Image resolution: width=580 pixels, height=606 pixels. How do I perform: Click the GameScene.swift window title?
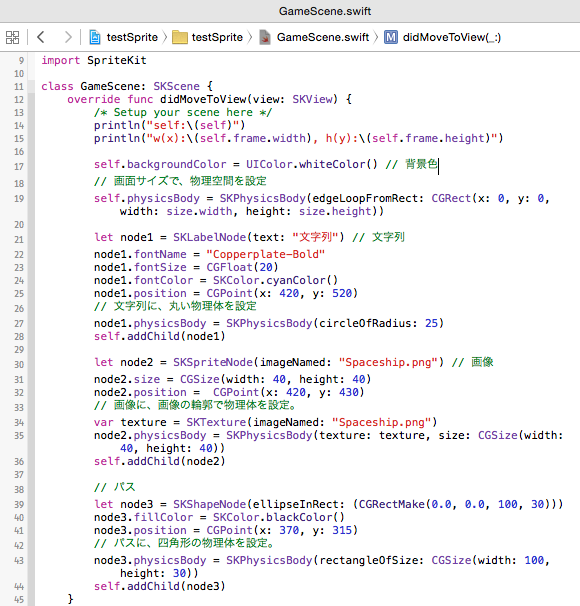[325, 11]
